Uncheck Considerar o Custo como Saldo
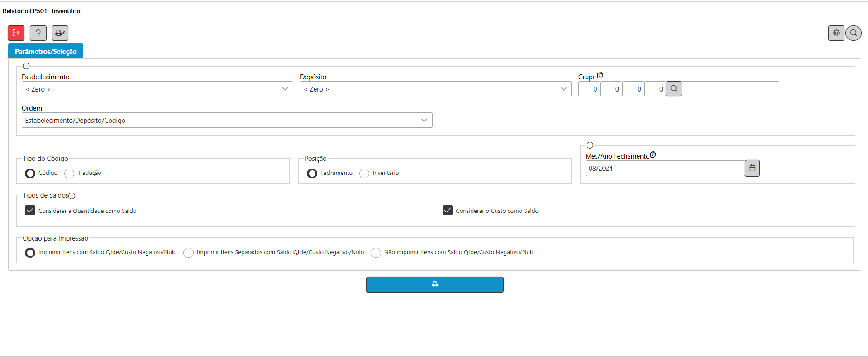 point(448,211)
